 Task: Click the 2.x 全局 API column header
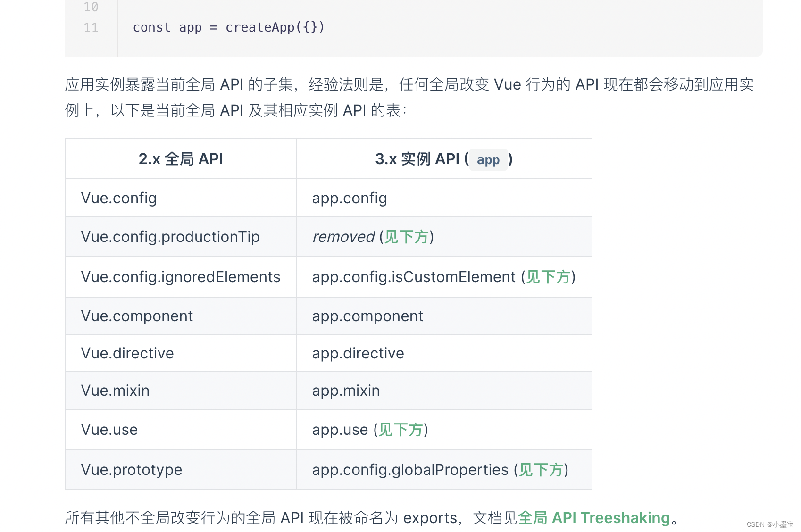click(x=181, y=159)
